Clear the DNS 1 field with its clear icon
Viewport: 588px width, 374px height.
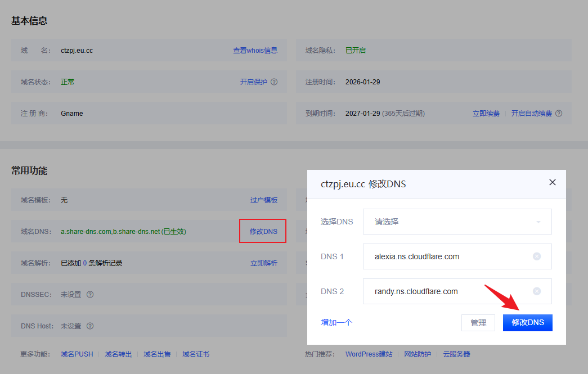point(536,256)
